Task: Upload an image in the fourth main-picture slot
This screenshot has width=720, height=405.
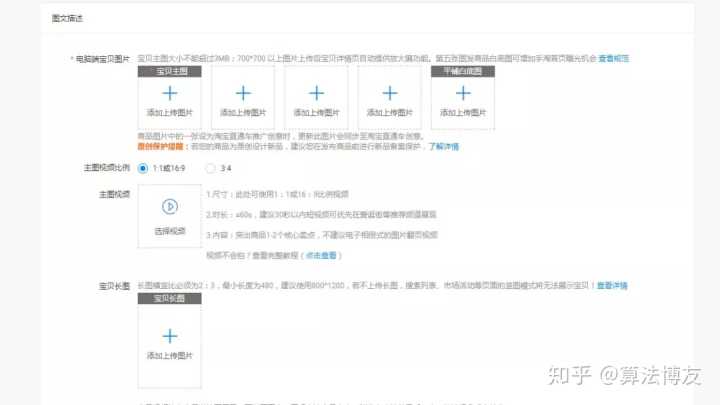Action: [389, 97]
